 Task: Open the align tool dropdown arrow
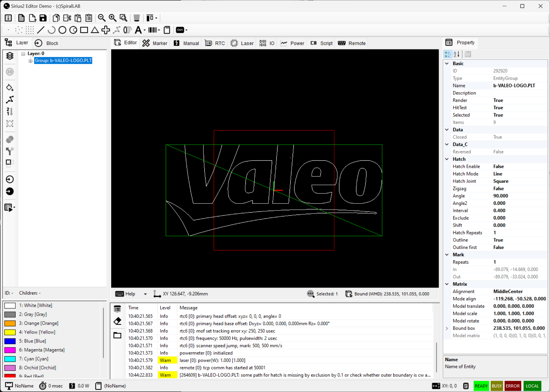[156, 18]
